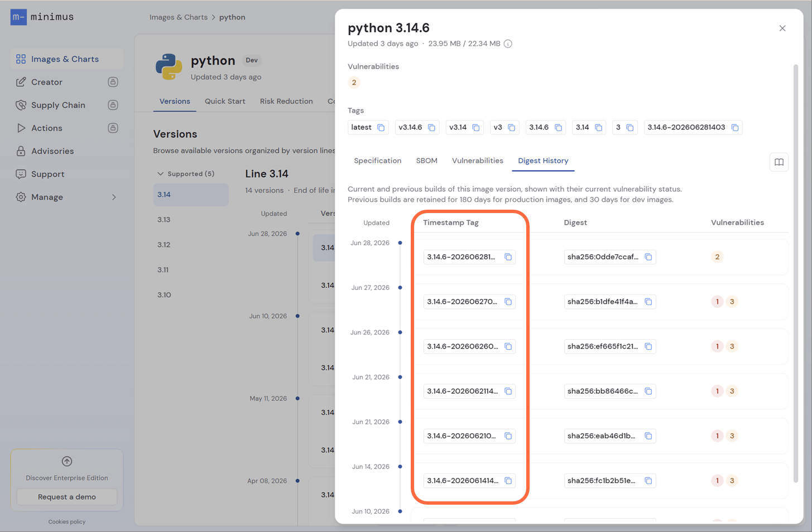This screenshot has height=532, width=812.
Task: Close the python 3.14.6 panel
Action: coord(782,28)
